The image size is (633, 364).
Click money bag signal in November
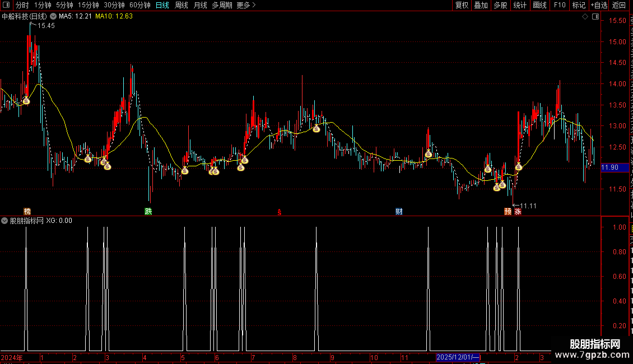(x=429, y=154)
